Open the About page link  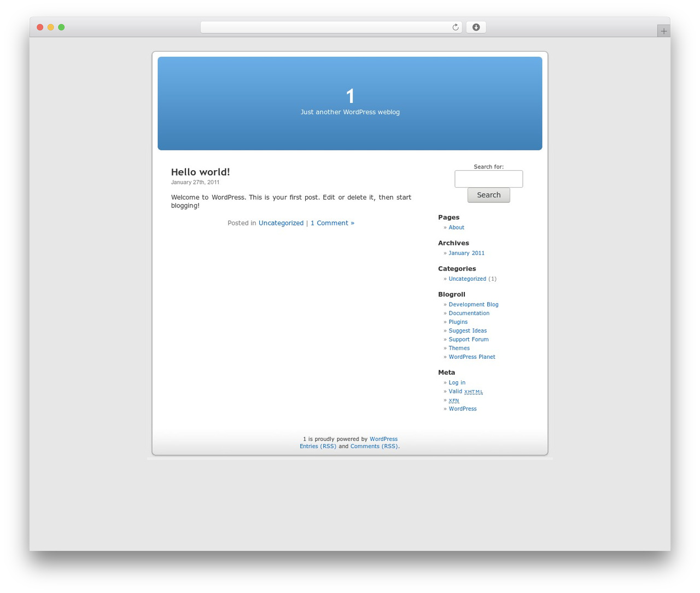457,228
